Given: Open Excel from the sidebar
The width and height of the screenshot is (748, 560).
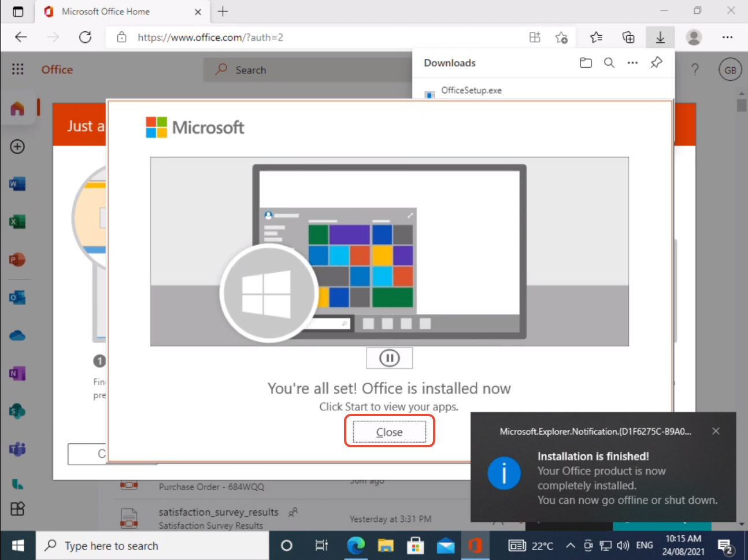Looking at the screenshot, I should [17, 222].
